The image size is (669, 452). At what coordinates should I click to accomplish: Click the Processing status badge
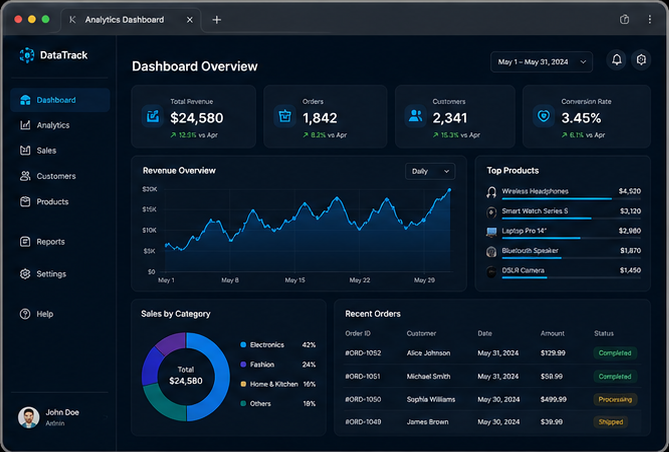[615, 400]
